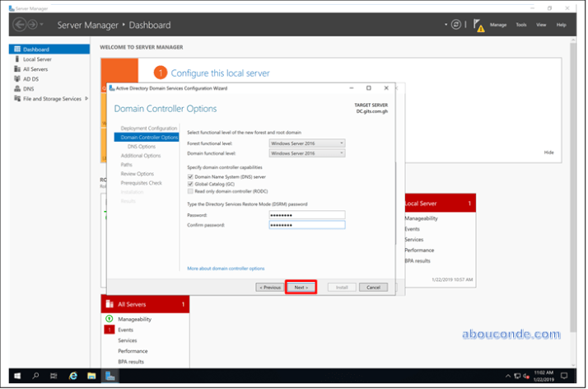Toggle Domain Name System (DNS) server checkbox
The image size is (588, 389).
tap(190, 176)
